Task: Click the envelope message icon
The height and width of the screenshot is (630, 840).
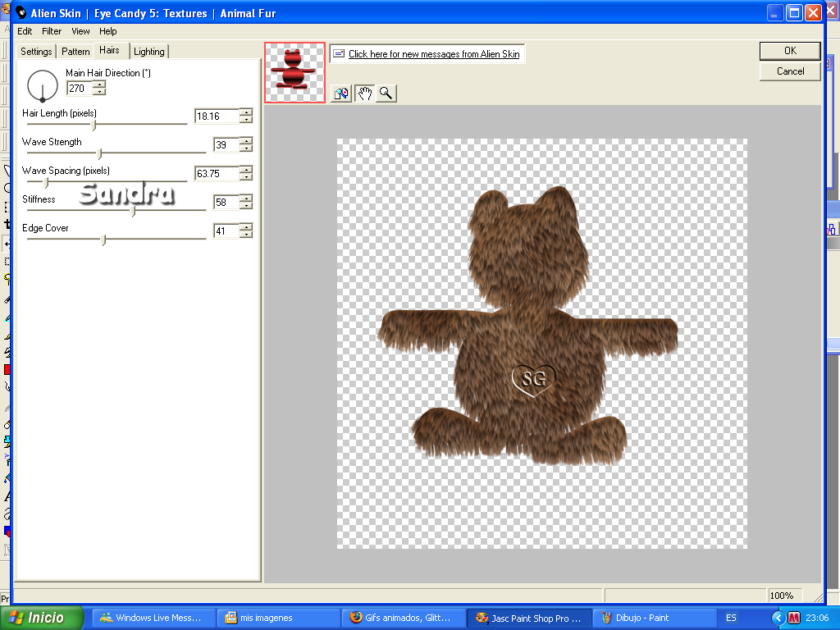Action: pos(339,53)
